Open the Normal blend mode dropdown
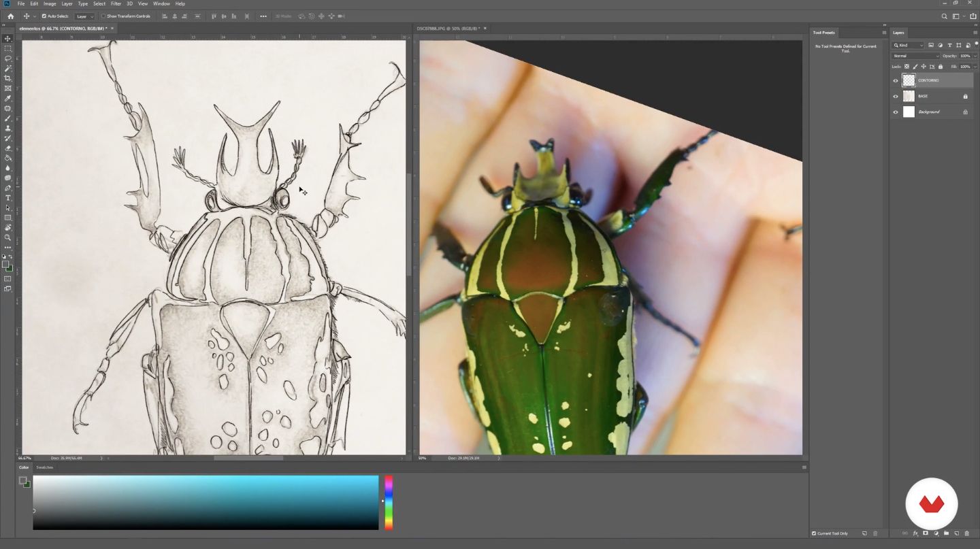Screen dimensions: 980x549 915,56
